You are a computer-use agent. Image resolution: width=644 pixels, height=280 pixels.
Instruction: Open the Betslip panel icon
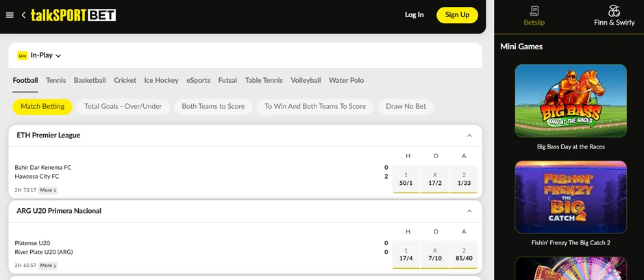(x=534, y=11)
